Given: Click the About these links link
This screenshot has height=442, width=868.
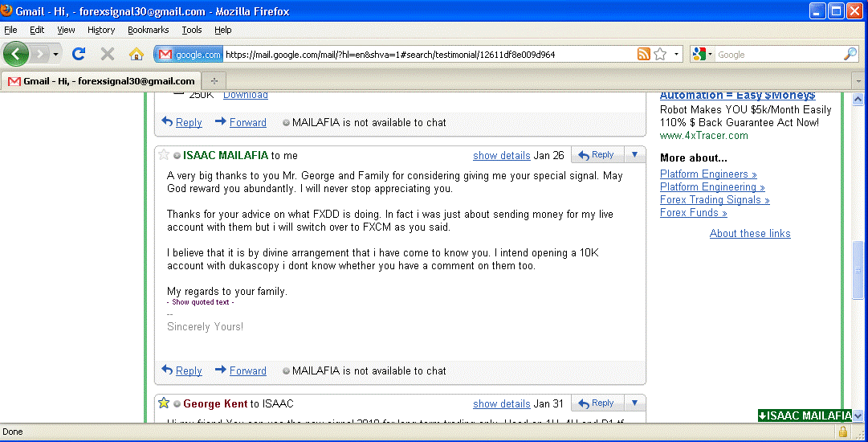Looking at the screenshot, I should click(x=750, y=233).
